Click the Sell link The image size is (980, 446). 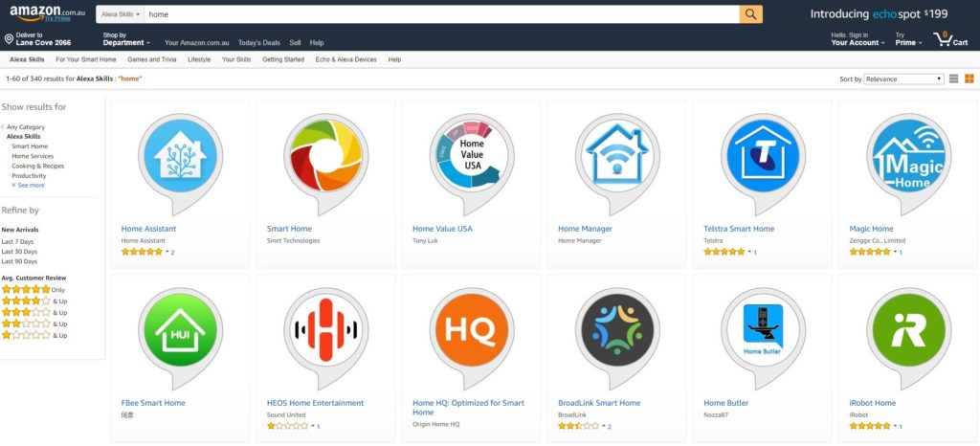[295, 43]
